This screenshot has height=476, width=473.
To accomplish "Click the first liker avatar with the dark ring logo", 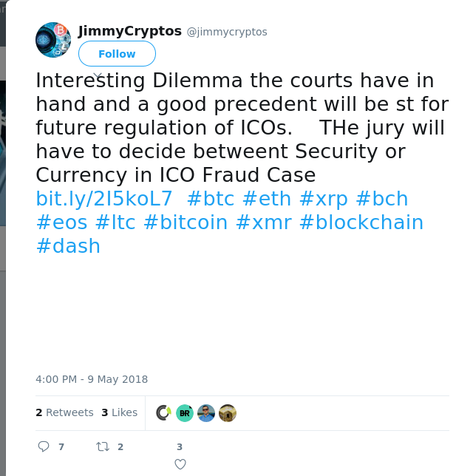I will point(163,413).
